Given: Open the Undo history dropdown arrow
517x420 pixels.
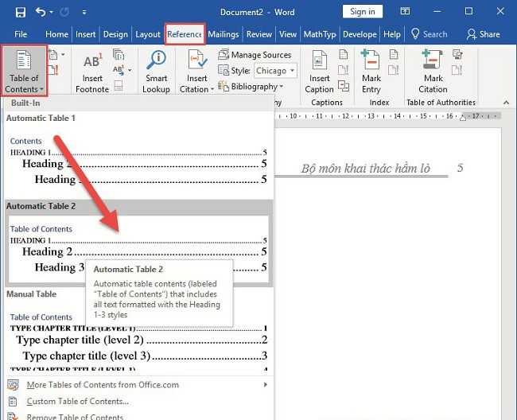Looking at the screenshot, I should coord(51,13).
